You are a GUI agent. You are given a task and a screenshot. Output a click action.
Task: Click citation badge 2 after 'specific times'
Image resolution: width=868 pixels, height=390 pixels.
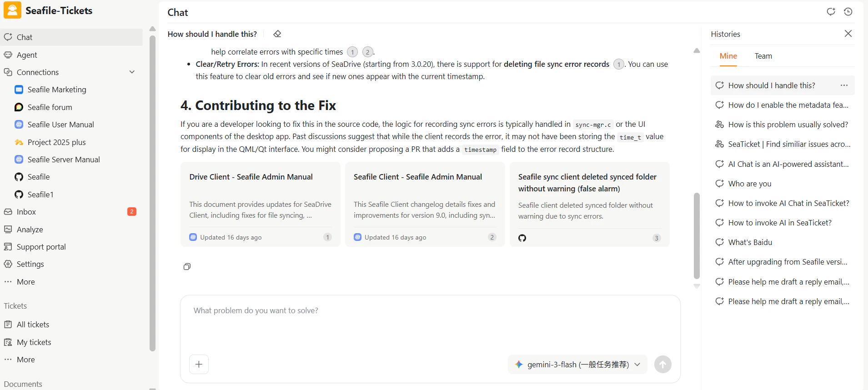(x=368, y=52)
